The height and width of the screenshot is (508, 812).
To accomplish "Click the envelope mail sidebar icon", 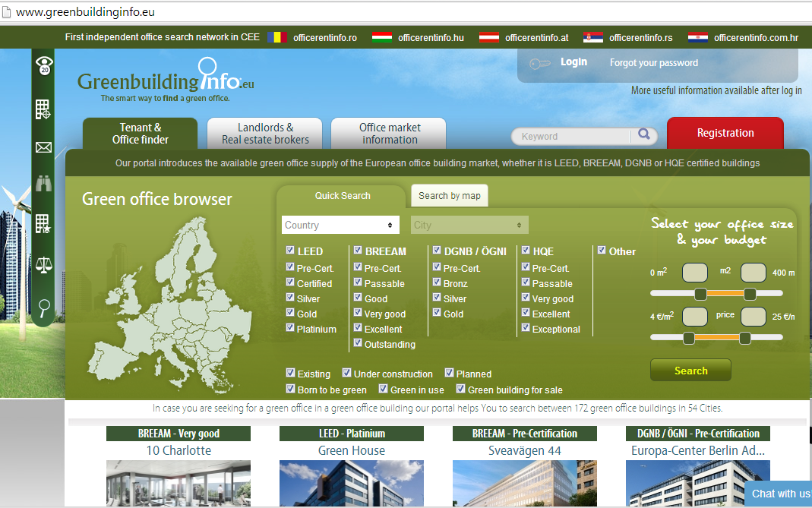I will click(x=43, y=147).
